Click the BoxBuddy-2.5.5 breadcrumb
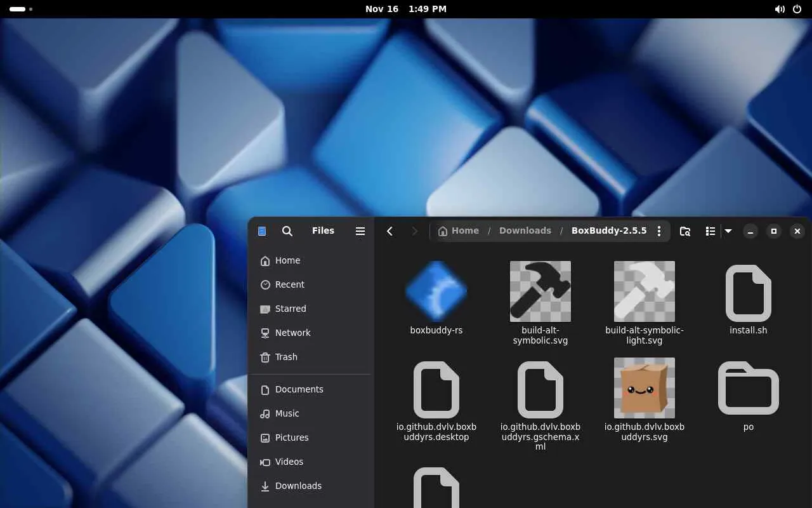This screenshot has width=812, height=508. point(609,231)
